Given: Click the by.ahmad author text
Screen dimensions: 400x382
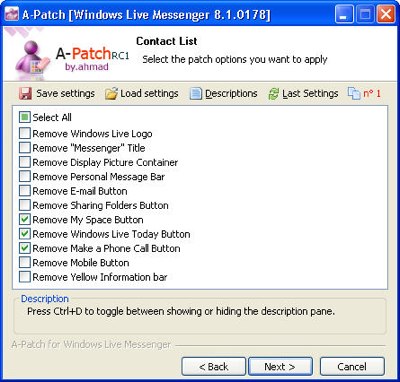Looking at the screenshot, I should 87,67.
